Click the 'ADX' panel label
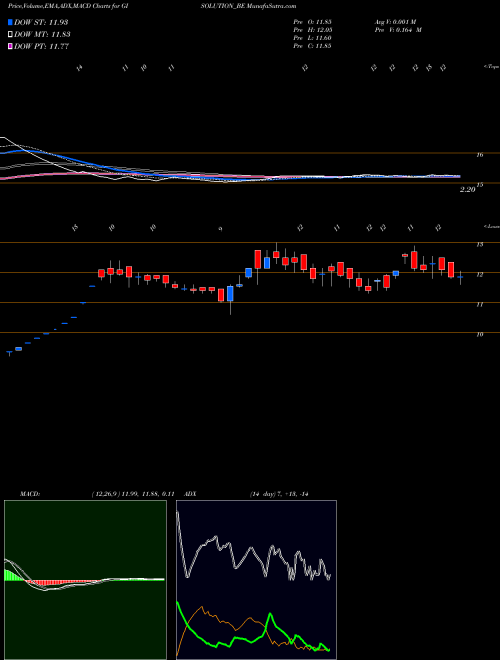Screen dimensions: 500x660 190,494
